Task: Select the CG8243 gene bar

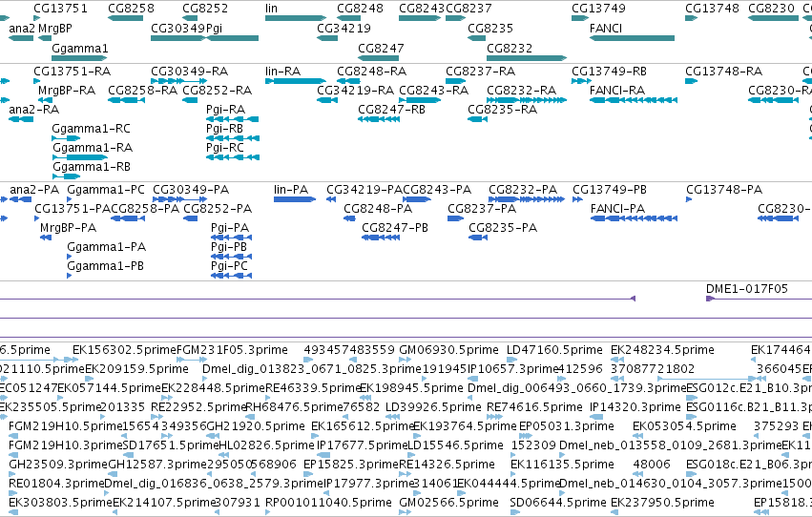Action: [420, 18]
